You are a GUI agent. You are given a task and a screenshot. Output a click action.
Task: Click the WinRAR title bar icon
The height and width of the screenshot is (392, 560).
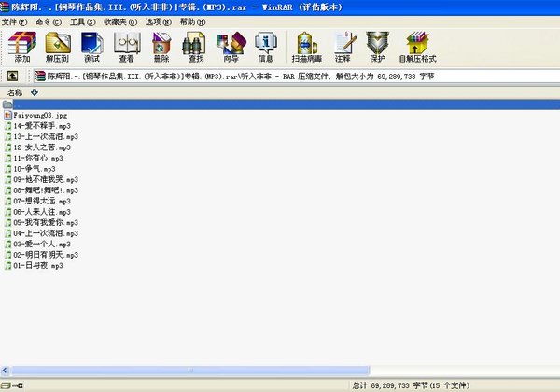pyautogui.click(x=5, y=7)
